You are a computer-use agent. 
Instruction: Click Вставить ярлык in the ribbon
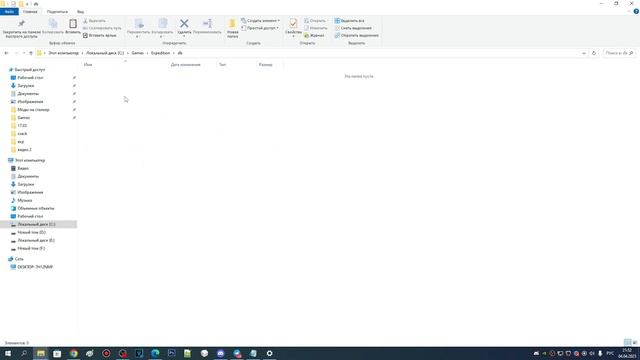pyautogui.click(x=99, y=35)
